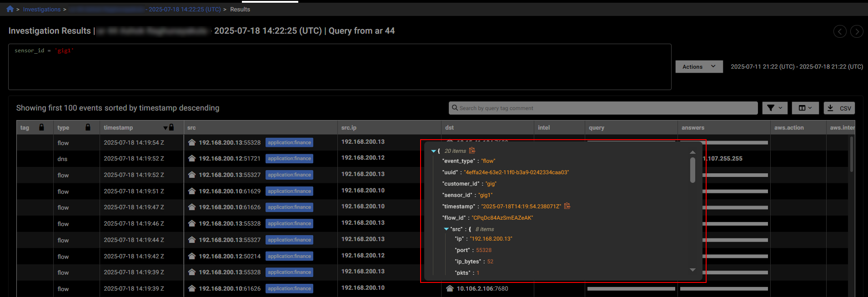868x297 pixels.
Task: Copy the 20 items JSON object
Action: pos(472,151)
